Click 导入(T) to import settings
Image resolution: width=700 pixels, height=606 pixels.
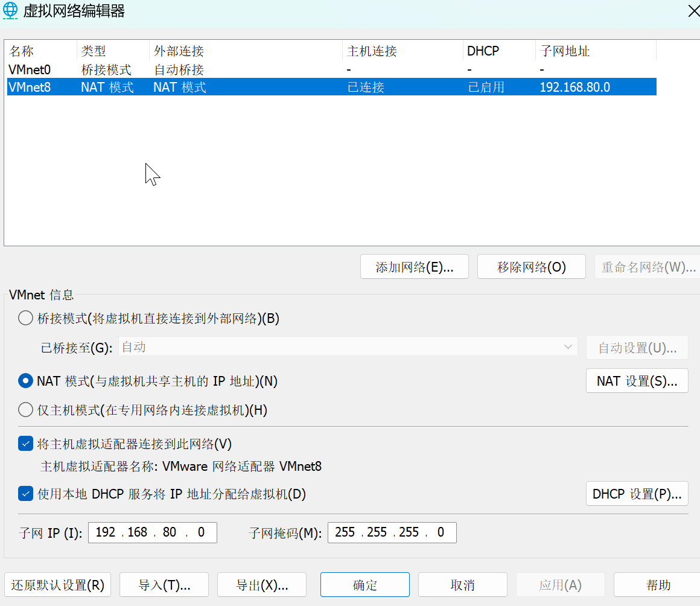tap(164, 584)
